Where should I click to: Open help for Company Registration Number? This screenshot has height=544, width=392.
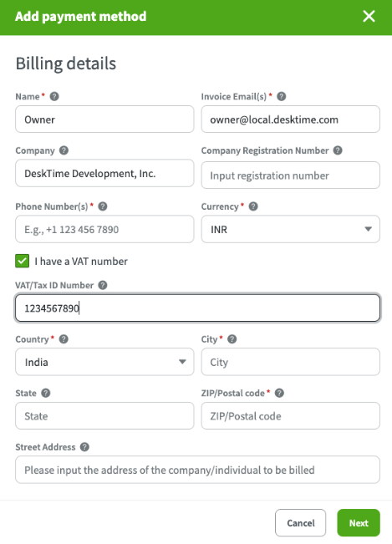[x=338, y=150]
